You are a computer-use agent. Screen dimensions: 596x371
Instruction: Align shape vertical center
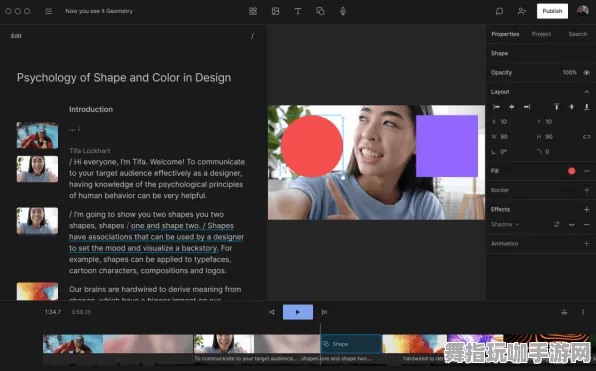(x=572, y=107)
